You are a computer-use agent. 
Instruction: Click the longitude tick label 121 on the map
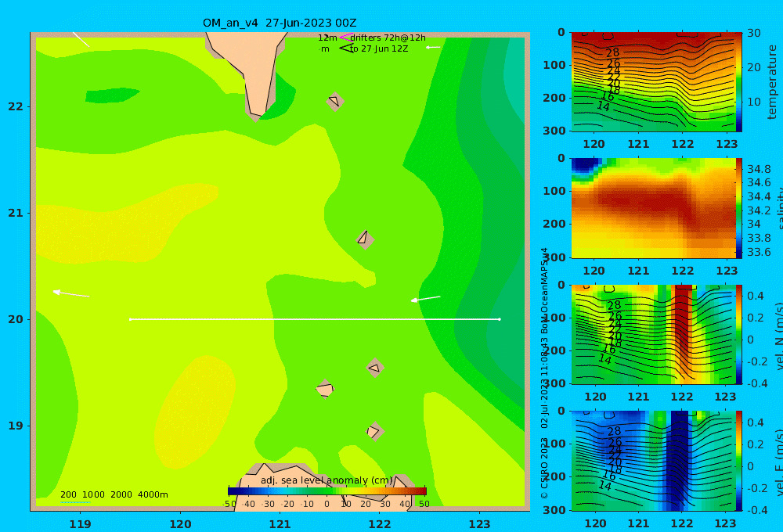[280, 524]
